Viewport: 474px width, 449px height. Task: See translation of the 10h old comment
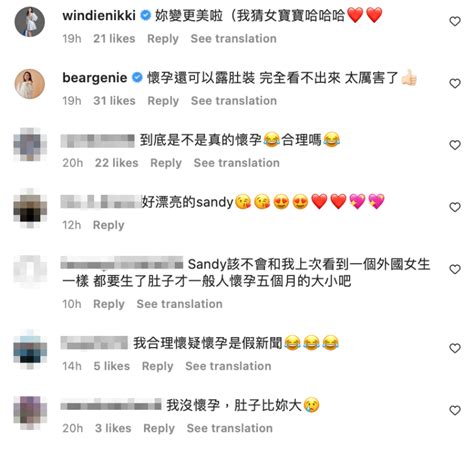pyautogui.click(x=180, y=304)
